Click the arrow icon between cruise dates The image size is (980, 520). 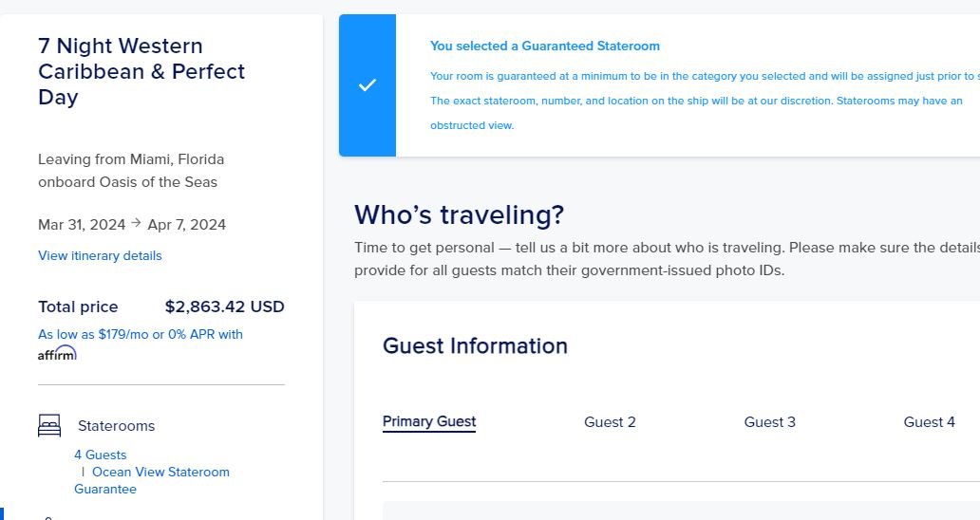click(x=136, y=223)
